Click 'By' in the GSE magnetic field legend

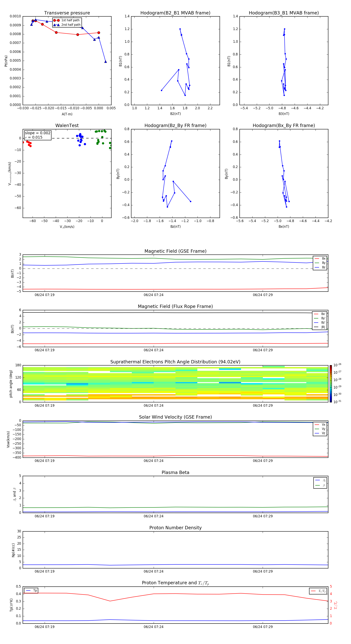[324, 263]
